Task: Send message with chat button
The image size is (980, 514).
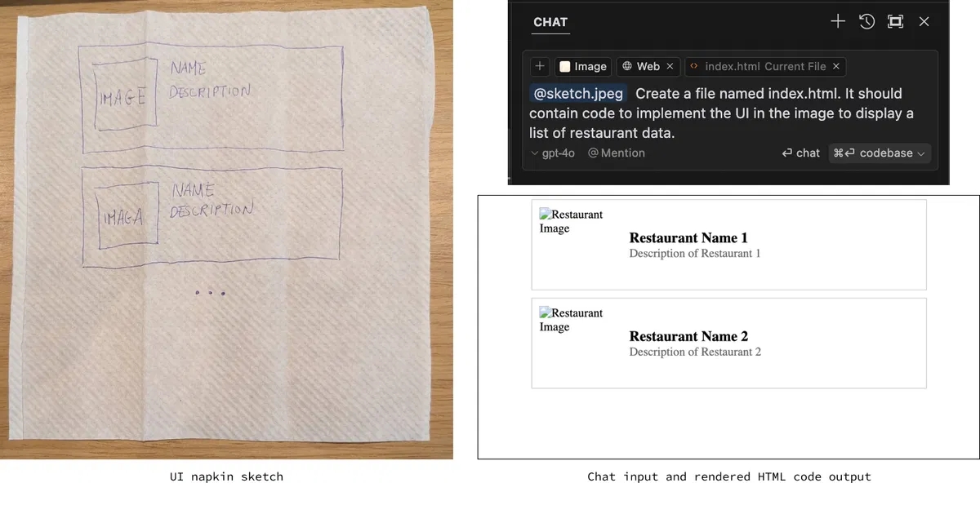Action: pos(800,153)
